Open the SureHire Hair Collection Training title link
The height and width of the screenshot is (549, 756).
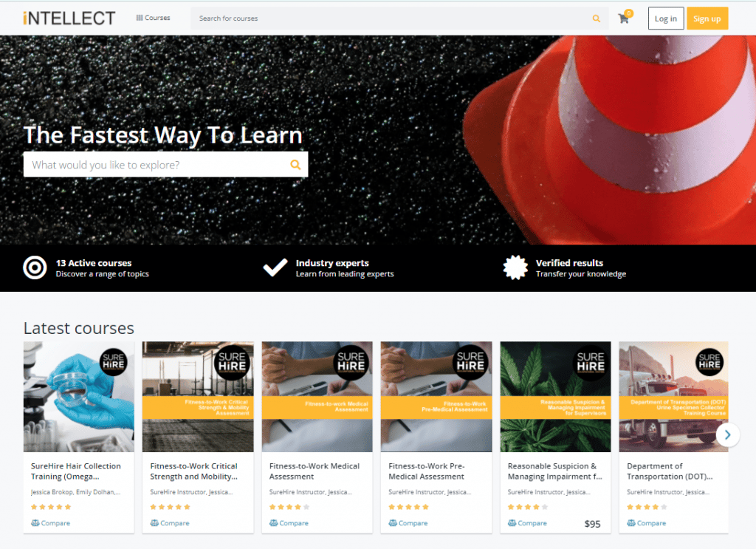tap(76, 471)
